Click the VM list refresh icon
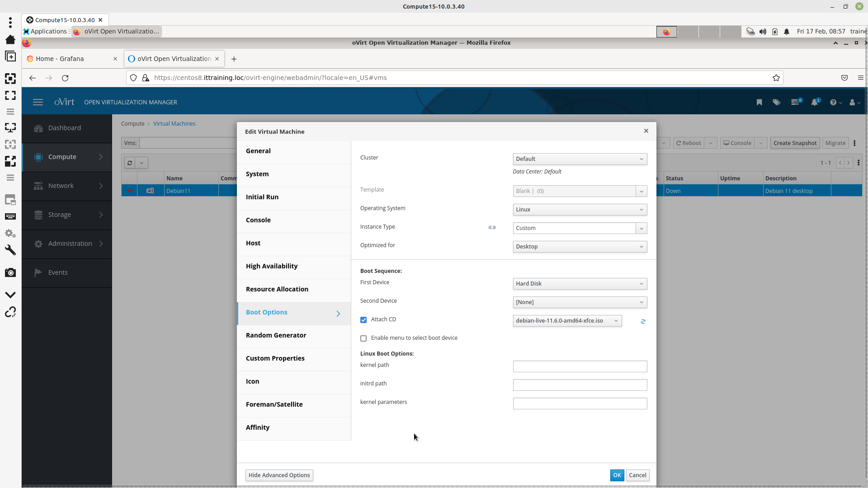This screenshot has height=488, width=868. 130,163
